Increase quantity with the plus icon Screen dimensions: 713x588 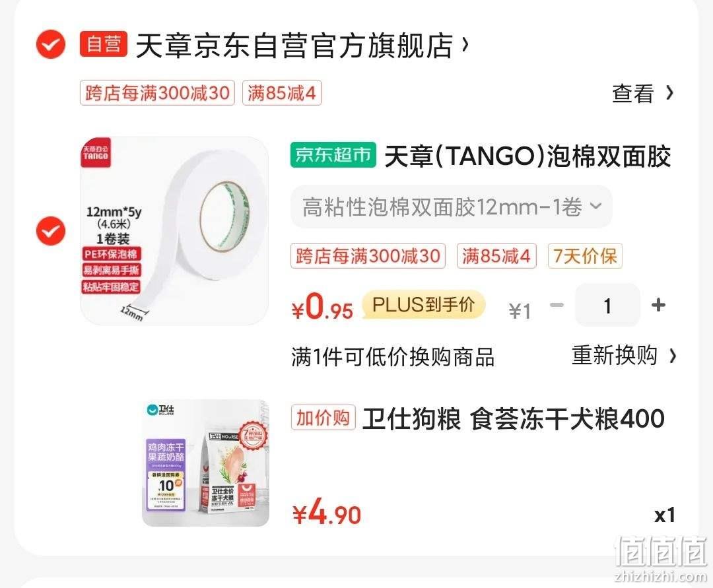[658, 305]
